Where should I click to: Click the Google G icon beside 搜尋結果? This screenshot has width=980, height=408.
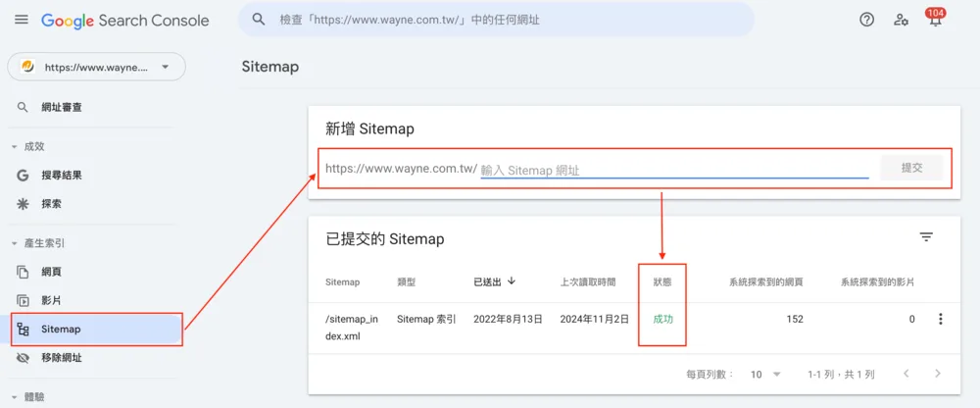click(x=24, y=176)
